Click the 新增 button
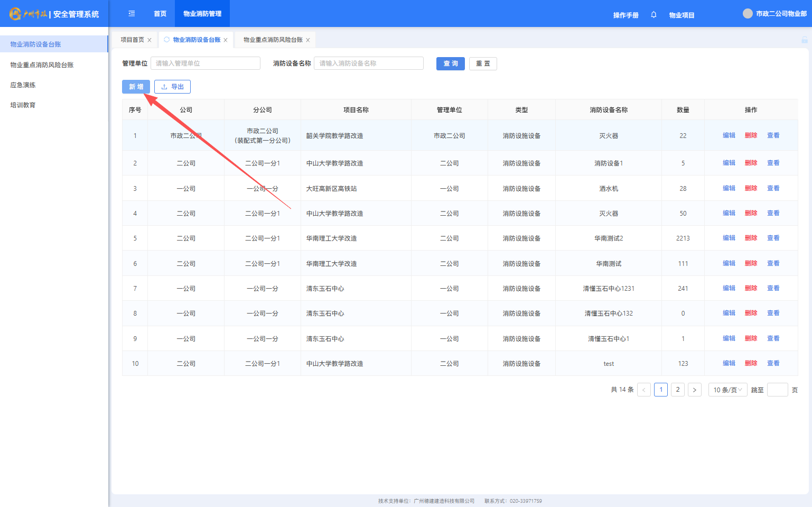812x507 pixels. 136,87
